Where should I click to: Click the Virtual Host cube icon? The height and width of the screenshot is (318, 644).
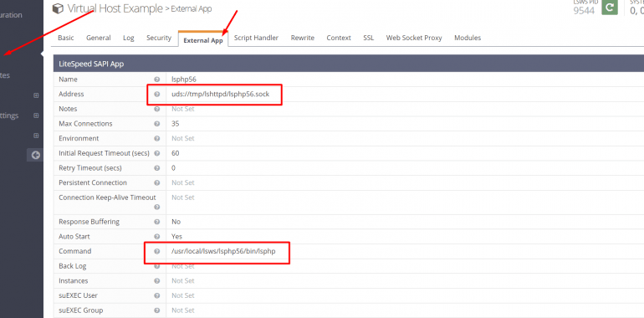58,8
